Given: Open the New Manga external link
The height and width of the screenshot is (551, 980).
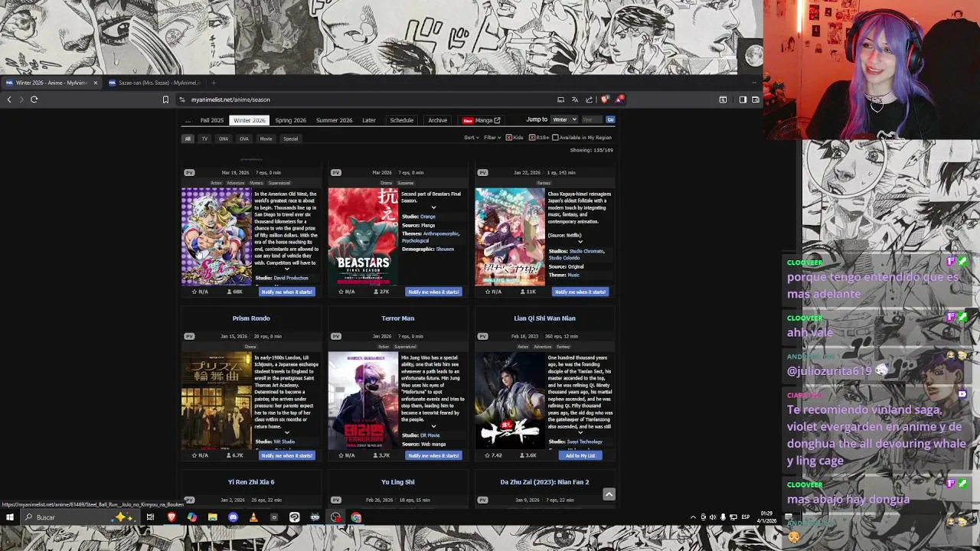Looking at the screenshot, I should tap(482, 120).
